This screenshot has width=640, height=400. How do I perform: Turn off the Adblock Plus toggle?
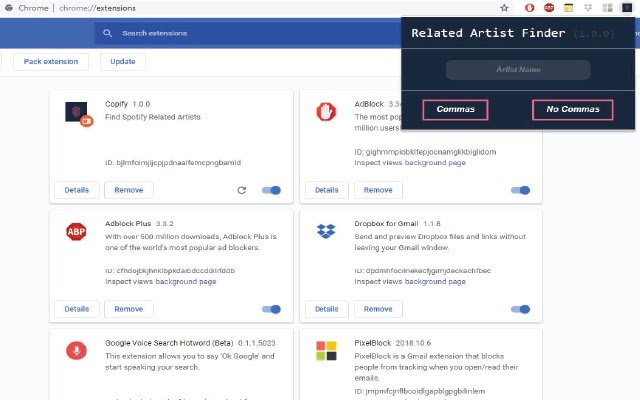[x=271, y=309]
